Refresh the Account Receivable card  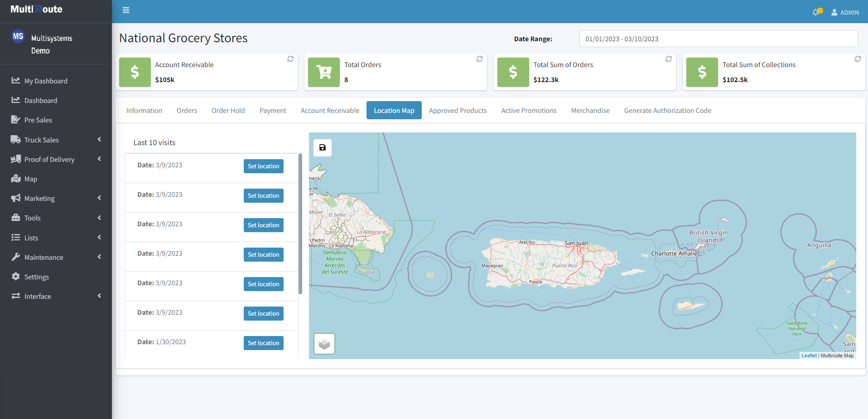point(290,59)
